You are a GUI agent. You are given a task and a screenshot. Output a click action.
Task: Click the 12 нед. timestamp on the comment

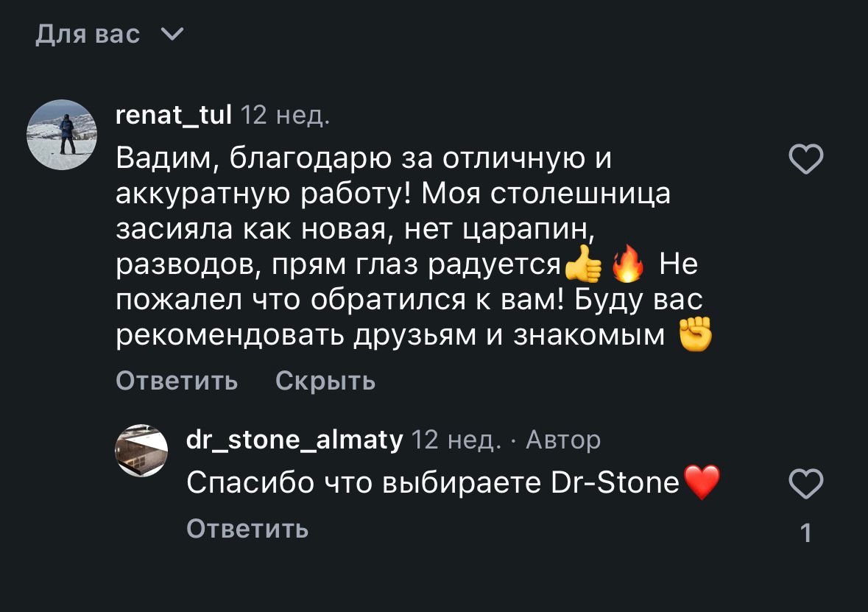tap(285, 116)
